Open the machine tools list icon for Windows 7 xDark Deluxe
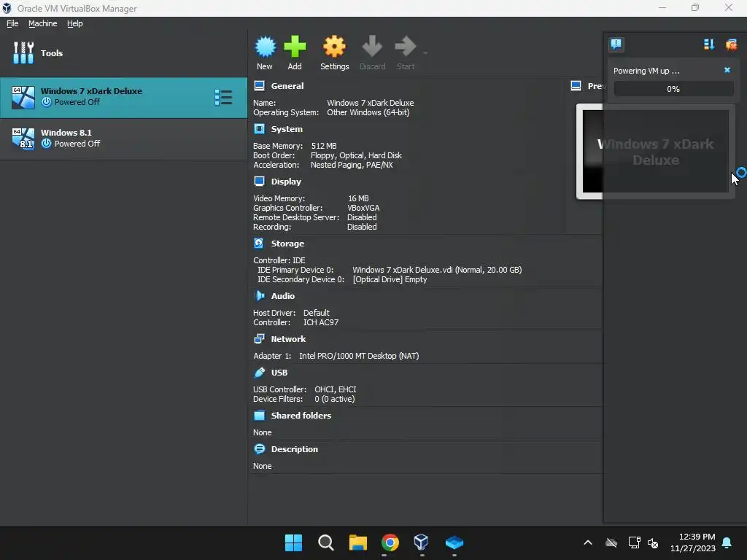747x560 pixels. point(223,98)
